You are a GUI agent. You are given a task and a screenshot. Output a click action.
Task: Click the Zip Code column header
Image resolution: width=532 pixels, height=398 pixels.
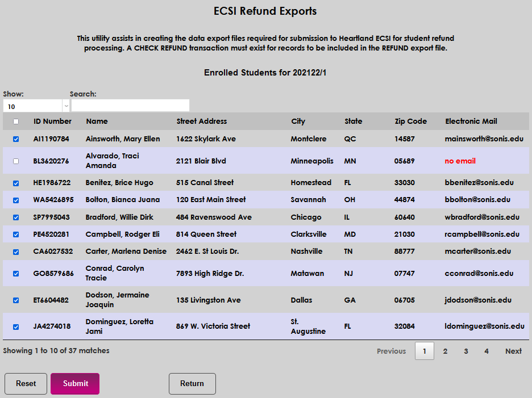(x=411, y=121)
